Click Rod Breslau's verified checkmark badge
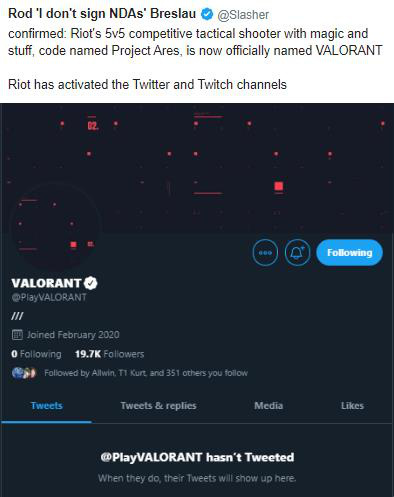Image resolution: width=394 pixels, height=497 pixels. 207,14
